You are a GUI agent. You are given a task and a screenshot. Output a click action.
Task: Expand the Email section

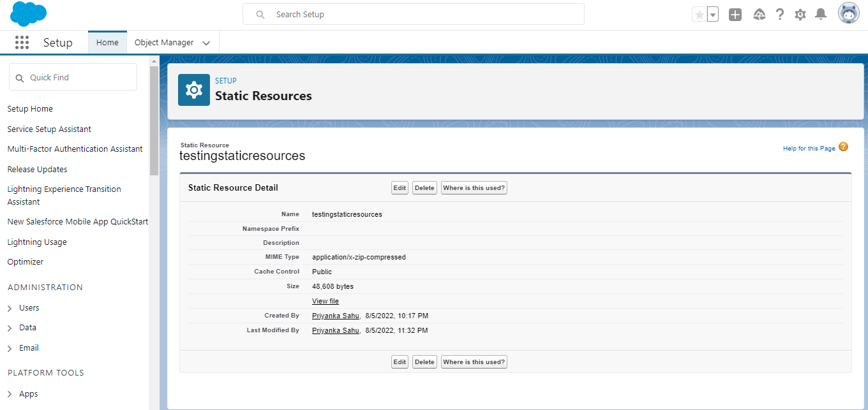[x=10, y=348]
